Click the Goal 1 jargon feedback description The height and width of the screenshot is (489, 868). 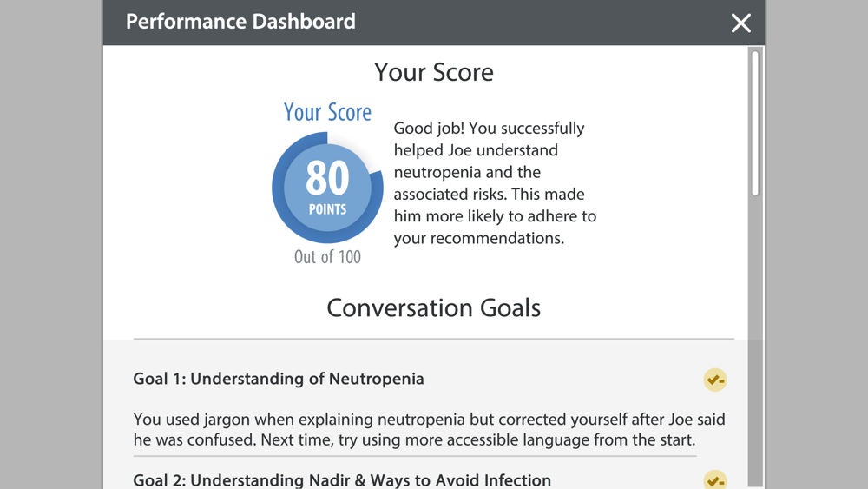point(429,430)
